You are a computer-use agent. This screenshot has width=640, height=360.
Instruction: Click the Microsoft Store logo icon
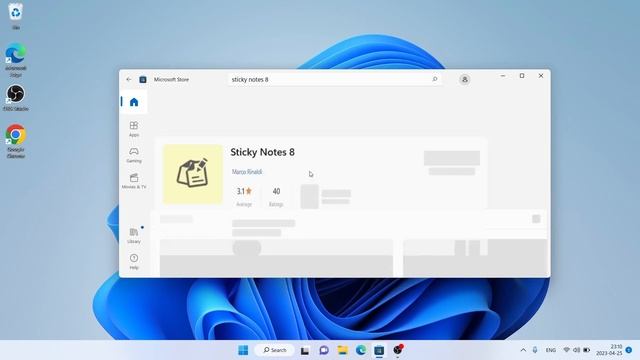pyautogui.click(x=143, y=80)
